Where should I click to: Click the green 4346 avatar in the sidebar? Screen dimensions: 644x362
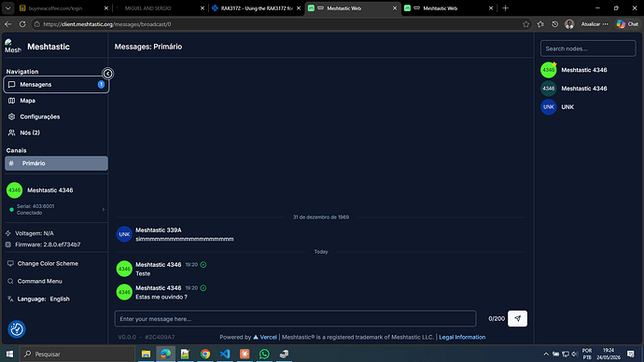(14, 190)
